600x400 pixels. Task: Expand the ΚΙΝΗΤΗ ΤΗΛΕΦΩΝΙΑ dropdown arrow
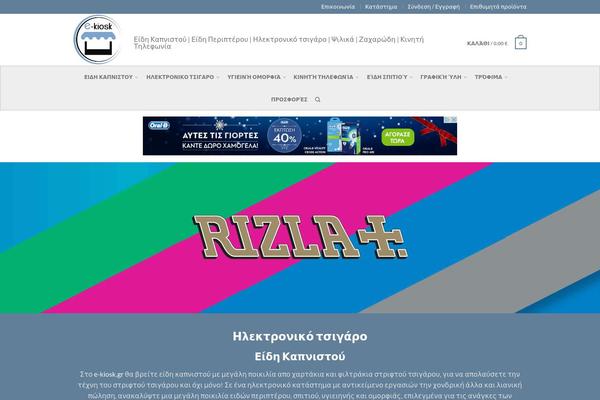(357, 77)
